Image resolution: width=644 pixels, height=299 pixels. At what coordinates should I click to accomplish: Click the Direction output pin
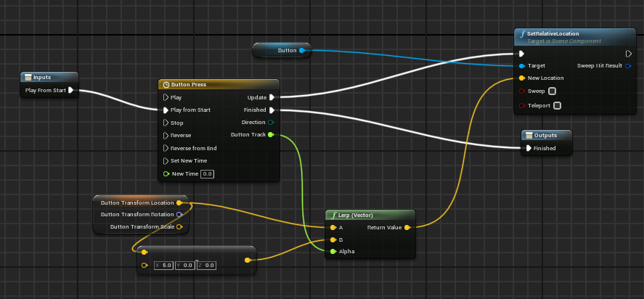pyautogui.click(x=271, y=123)
